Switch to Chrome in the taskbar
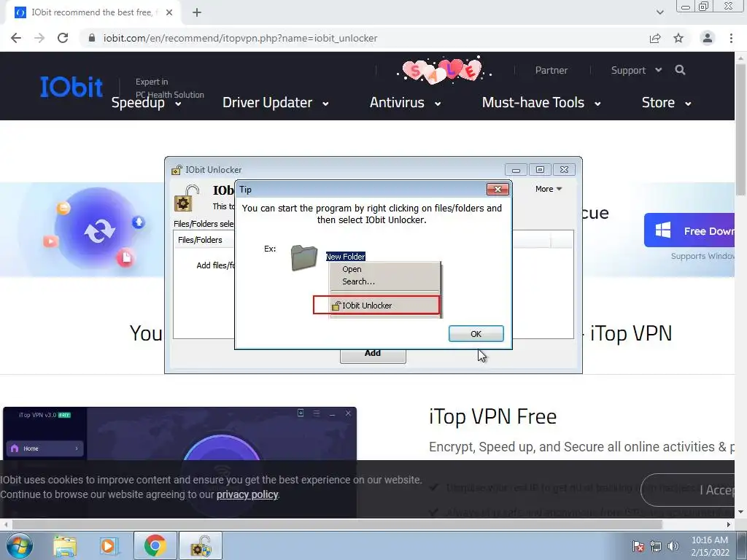 (155, 545)
